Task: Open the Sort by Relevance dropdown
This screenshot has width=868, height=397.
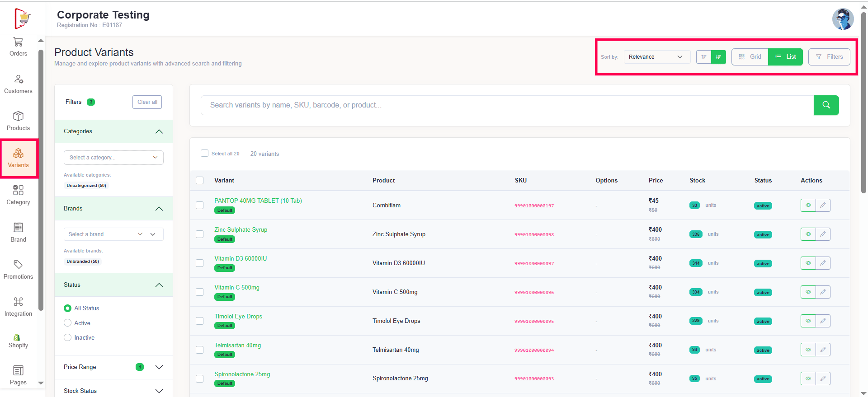Action: (656, 57)
